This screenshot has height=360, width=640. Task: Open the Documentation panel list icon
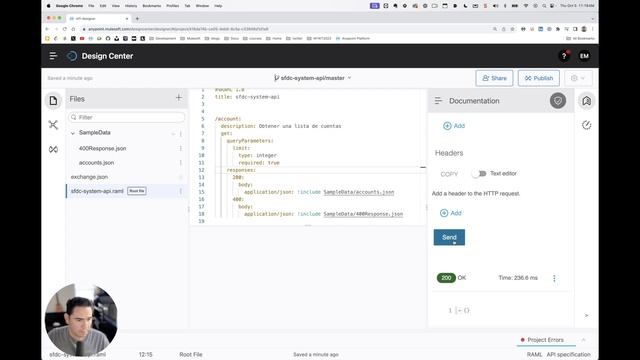point(438,101)
